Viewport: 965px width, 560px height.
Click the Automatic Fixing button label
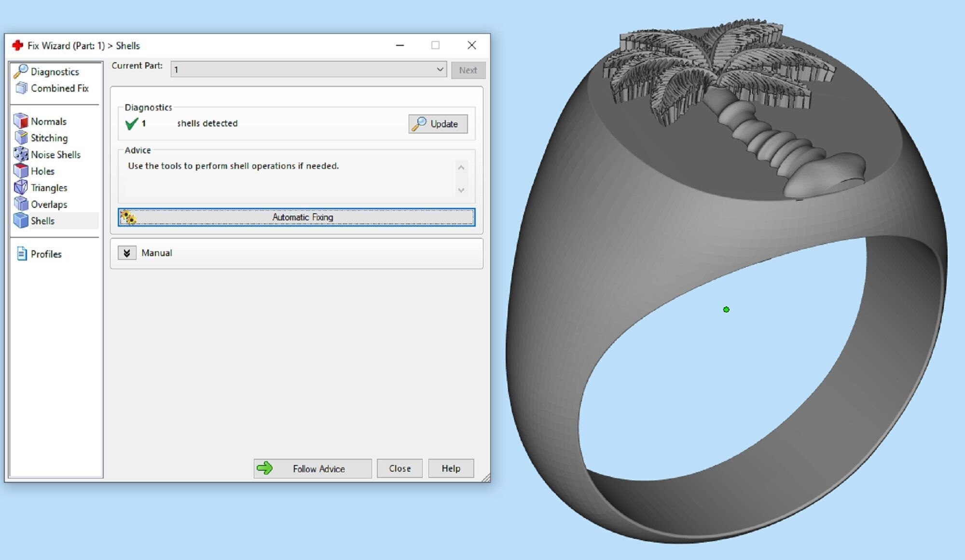tap(303, 217)
